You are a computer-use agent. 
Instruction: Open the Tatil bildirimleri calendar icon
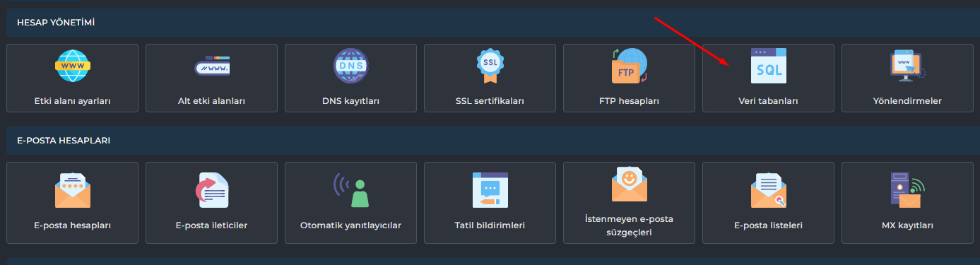[490, 190]
